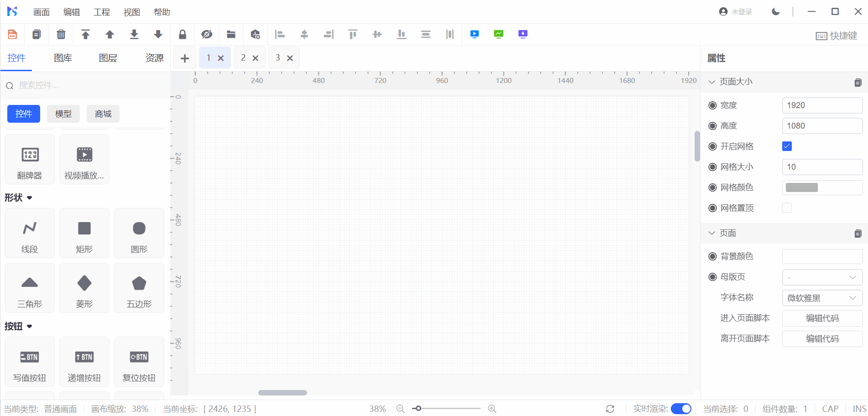
Task: Click the 商城 button
Action: coord(103,114)
